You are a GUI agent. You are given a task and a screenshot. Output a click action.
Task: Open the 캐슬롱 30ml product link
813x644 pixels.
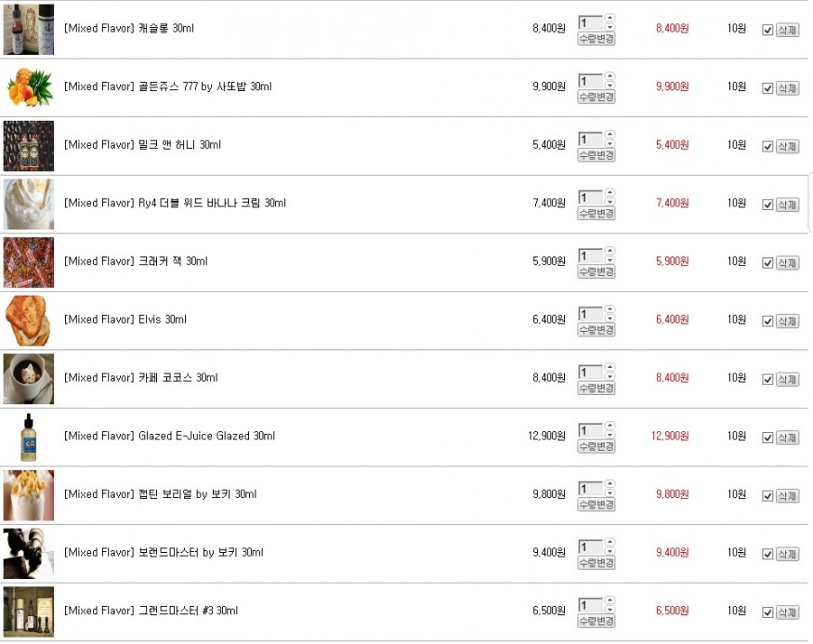click(x=129, y=29)
